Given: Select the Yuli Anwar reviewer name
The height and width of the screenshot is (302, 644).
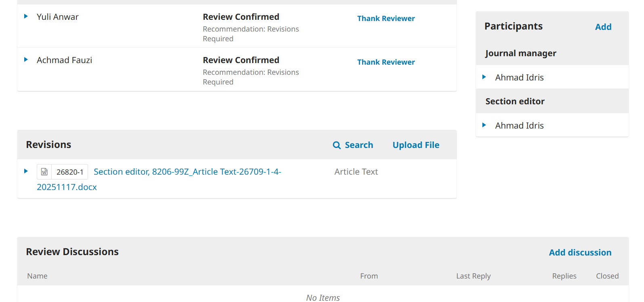Looking at the screenshot, I should (58, 17).
